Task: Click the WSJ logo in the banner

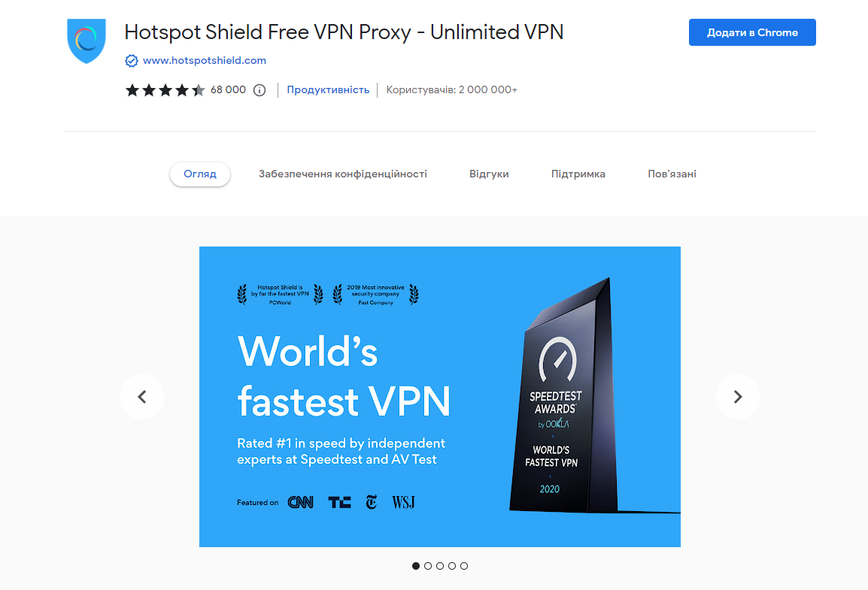Action: click(x=404, y=502)
